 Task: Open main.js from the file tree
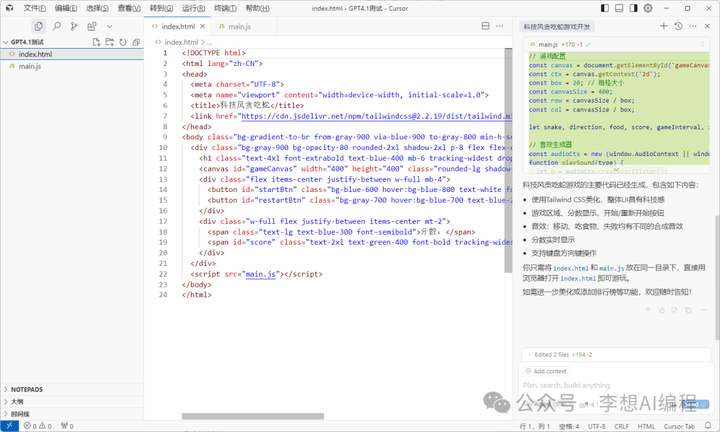tap(72, 67)
